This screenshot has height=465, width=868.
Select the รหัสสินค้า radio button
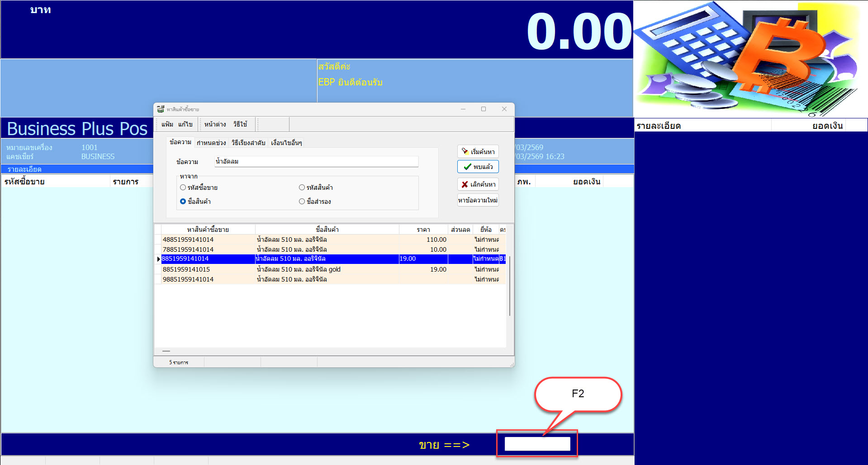(302, 188)
